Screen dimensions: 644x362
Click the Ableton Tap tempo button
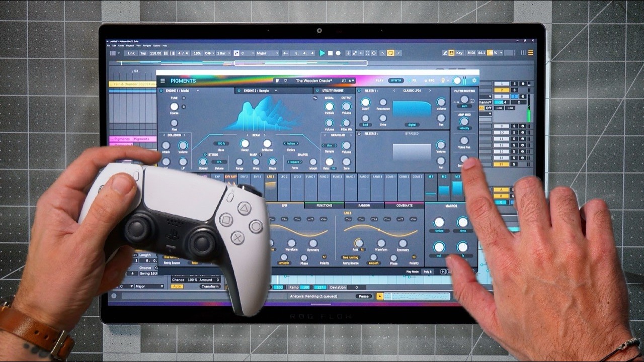143,53
